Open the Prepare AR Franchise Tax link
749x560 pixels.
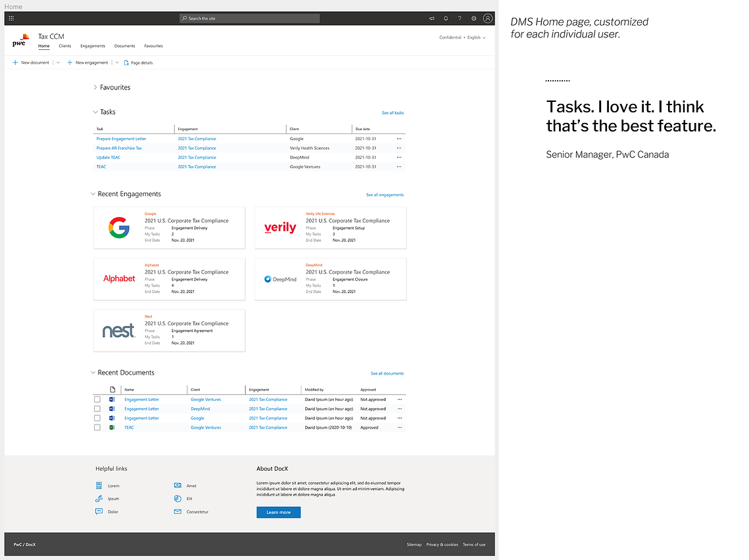click(x=119, y=148)
